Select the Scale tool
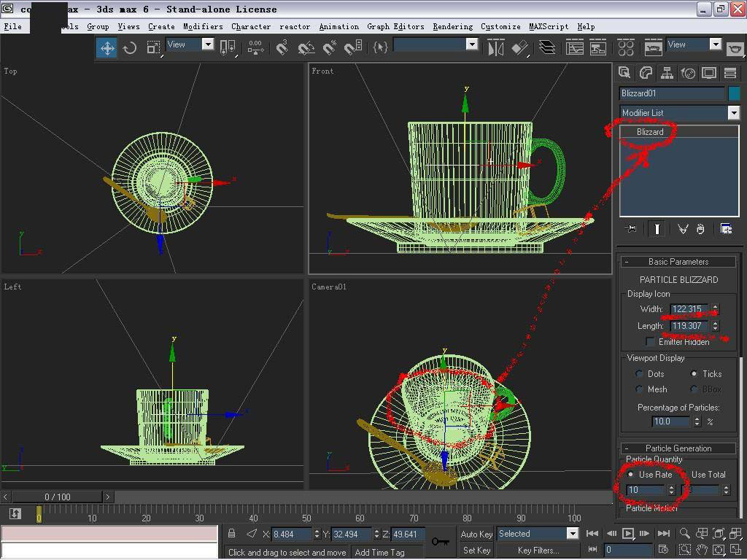This screenshot has height=560, width=747. click(x=153, y=48)
